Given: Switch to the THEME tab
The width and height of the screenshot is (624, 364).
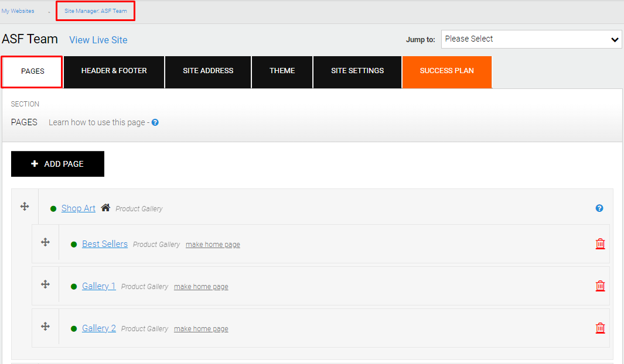Looking at the screenshot, I should coord(282,70).
